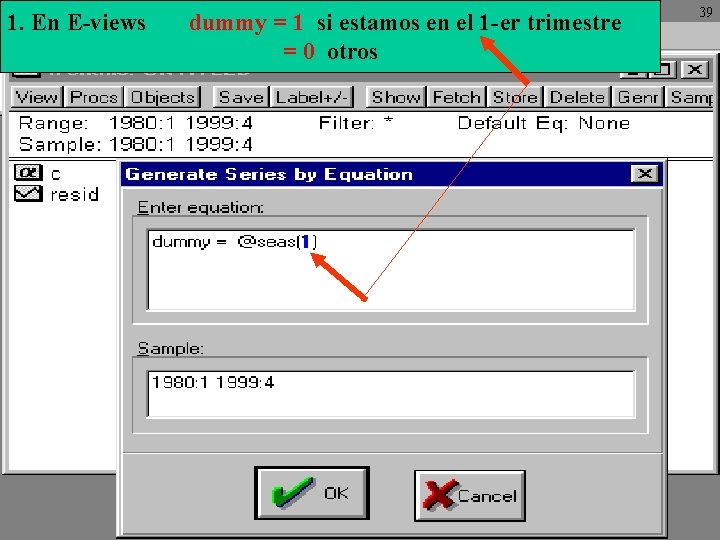Focus the Enter equation text box
Screen dimensions: 720x540
pos(391,270)
